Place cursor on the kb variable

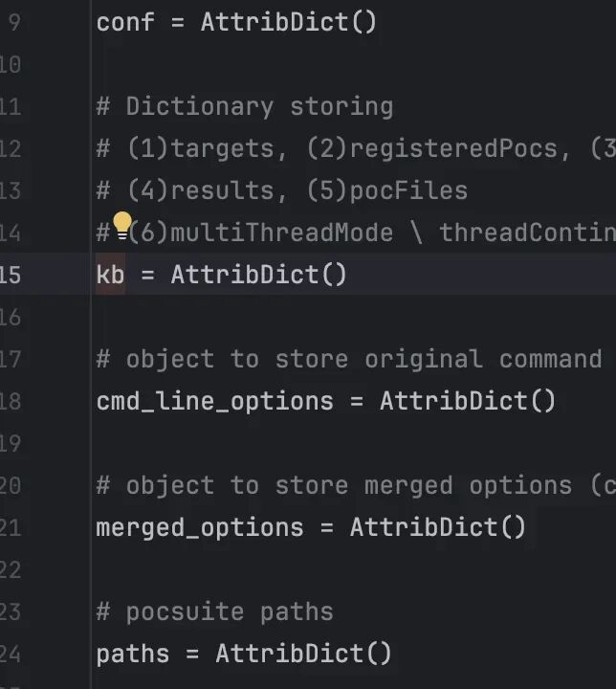tap(110, 275)
